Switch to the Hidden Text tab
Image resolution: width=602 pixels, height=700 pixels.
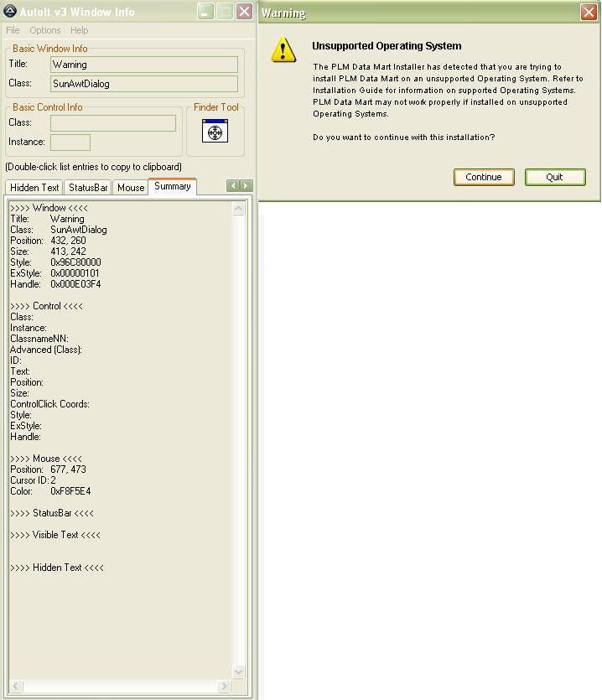click(34, 188)
